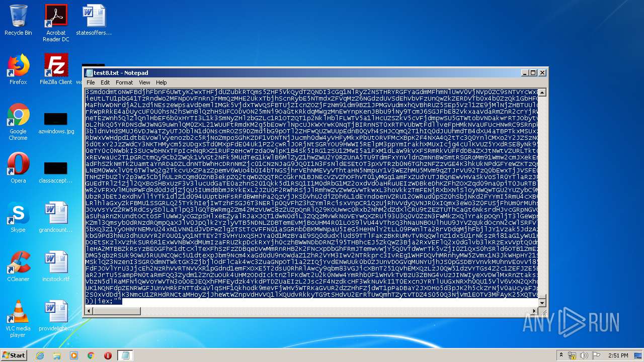
Task: Select the incstock.rtf document icon
Action: 56,266
